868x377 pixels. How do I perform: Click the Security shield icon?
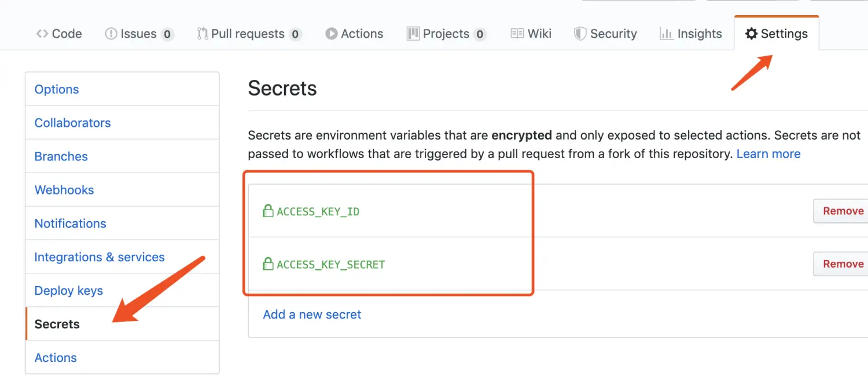coord(580,34)
